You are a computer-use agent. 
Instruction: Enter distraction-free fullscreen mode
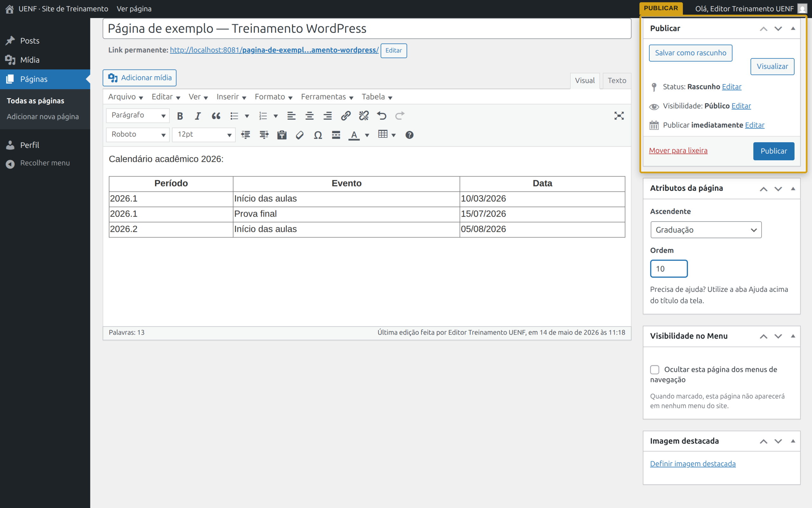point(619,116)
